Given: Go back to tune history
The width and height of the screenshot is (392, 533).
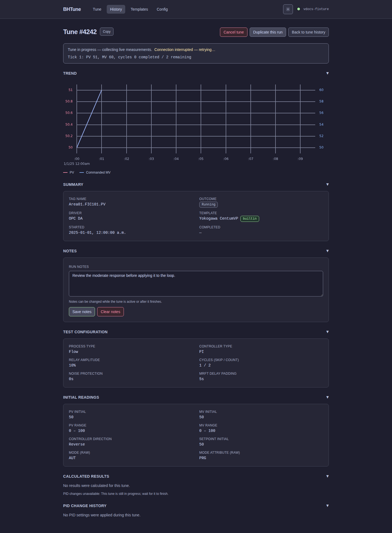Looking at the screenshot, I should pos(308,32).
